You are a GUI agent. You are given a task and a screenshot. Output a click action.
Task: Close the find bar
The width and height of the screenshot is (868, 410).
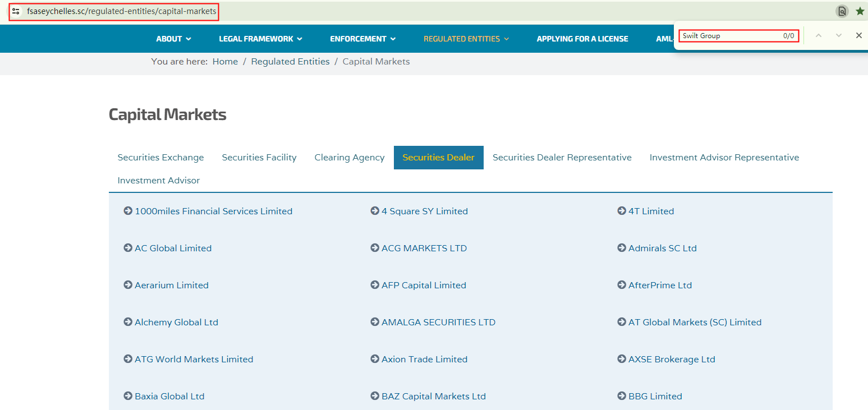858,35
